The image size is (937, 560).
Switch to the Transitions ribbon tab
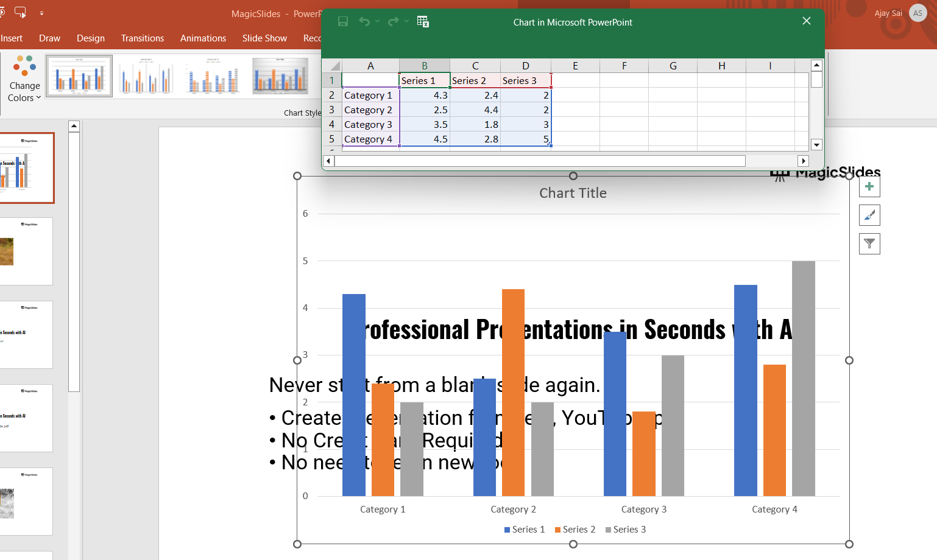[x=143, y=38]
